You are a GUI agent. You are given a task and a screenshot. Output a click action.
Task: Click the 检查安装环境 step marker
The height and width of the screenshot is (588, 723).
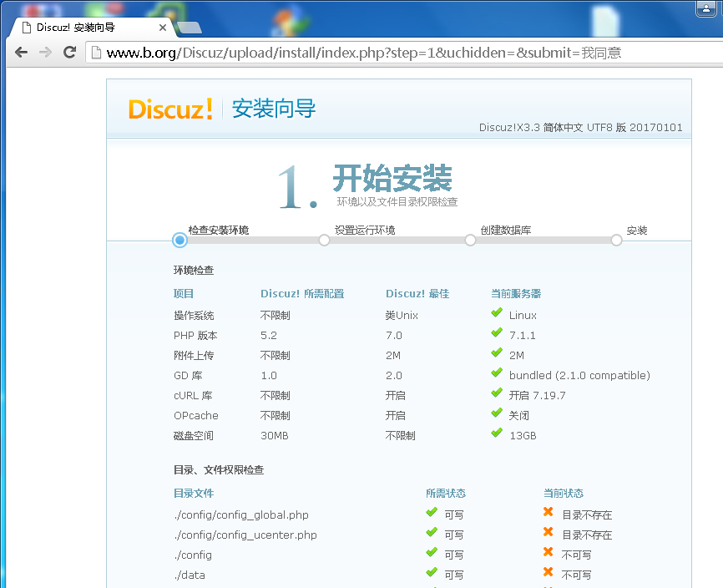179,241
